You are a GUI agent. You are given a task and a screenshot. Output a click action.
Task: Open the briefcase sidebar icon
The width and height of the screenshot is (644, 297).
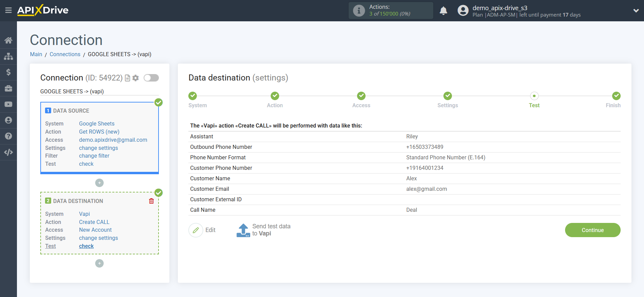[8, 88]
